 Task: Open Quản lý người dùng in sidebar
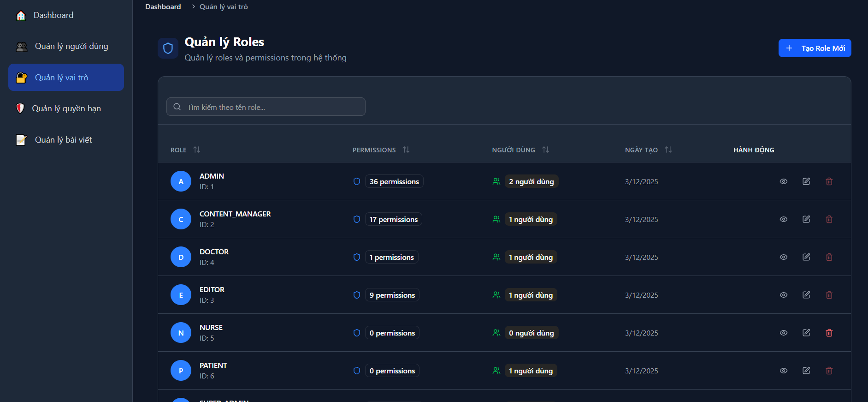point(71,46)
